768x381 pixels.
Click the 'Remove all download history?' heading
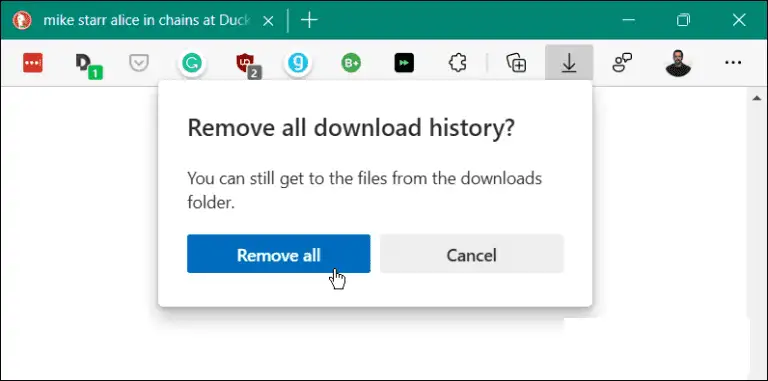point(351,128)
